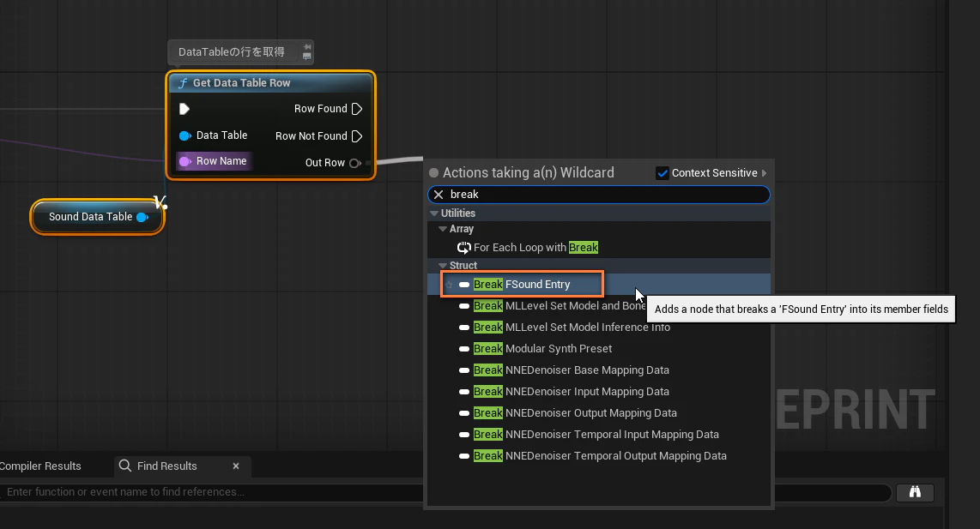Switch to Compiler Results tab
The width and height of the screenshot is (980, 529).
[x=40, y=466]
